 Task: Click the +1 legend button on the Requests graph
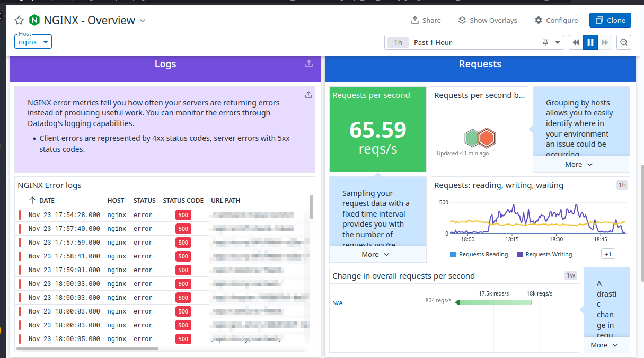tap(607, 254)
